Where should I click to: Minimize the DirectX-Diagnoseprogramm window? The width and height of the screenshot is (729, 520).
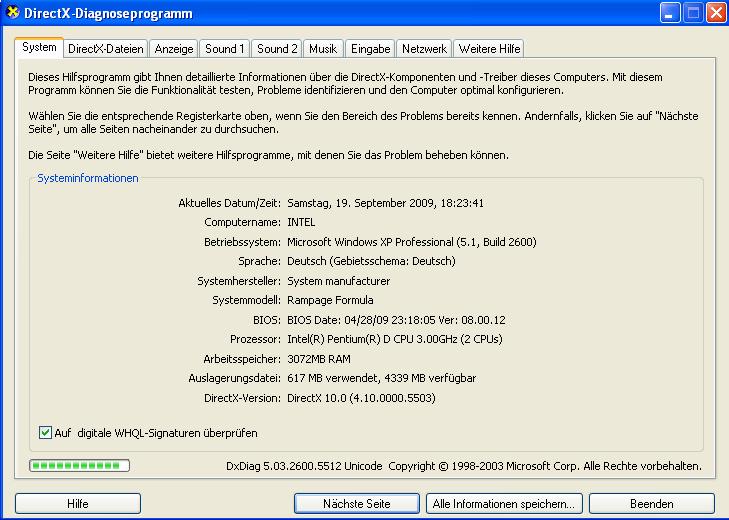tap(669, 13)
